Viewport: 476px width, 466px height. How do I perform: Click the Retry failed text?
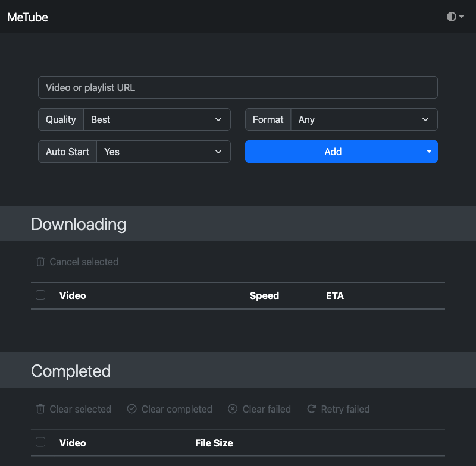(346, 410)
